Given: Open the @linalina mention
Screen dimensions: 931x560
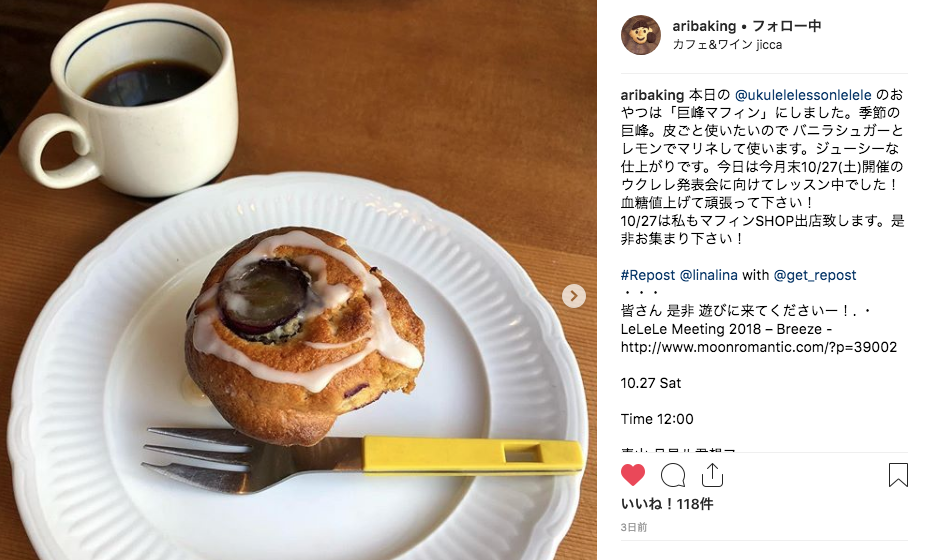Looking at the screenshot, I should 708,276.
